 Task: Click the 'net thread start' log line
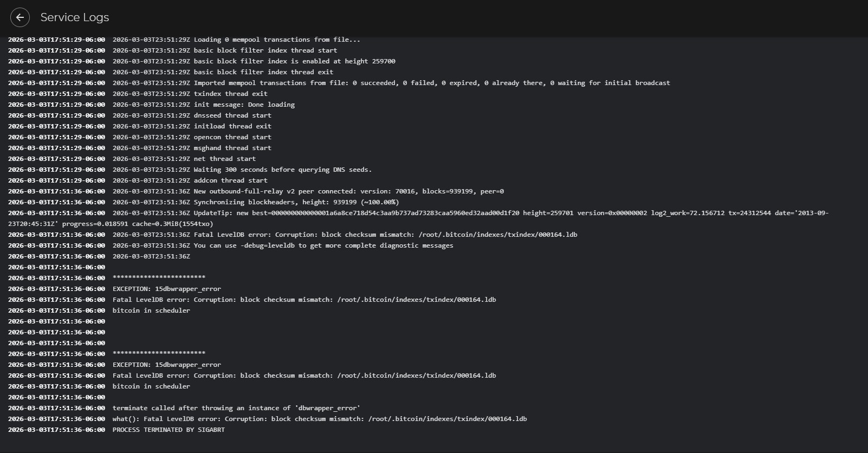click(225, 159)
